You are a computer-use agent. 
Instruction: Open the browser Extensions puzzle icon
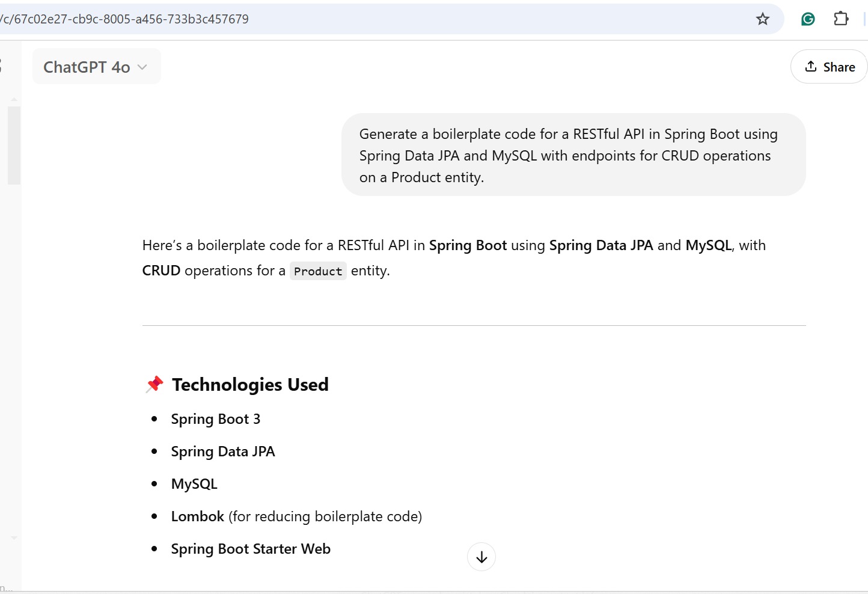coord(841,19)
